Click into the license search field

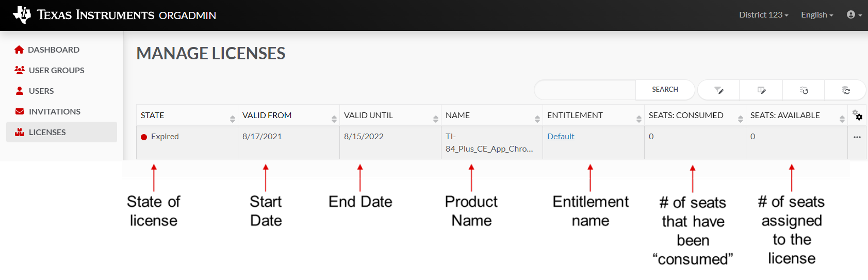click(x=585, y=90)
